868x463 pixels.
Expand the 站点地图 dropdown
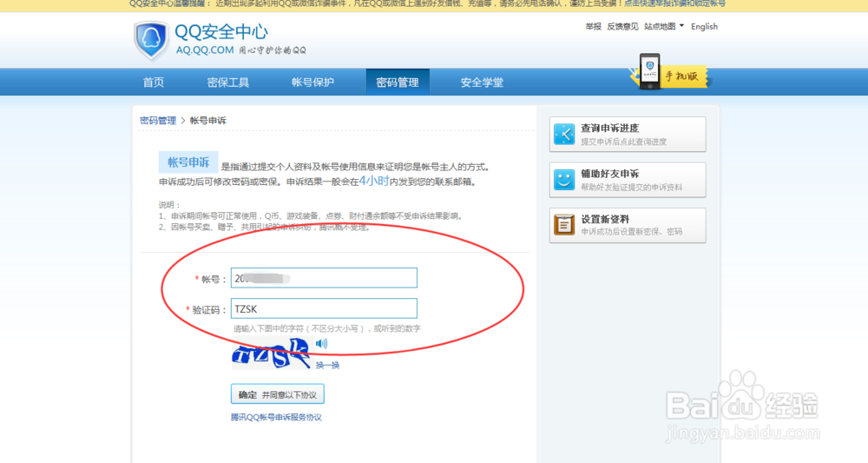click(664, 27)
